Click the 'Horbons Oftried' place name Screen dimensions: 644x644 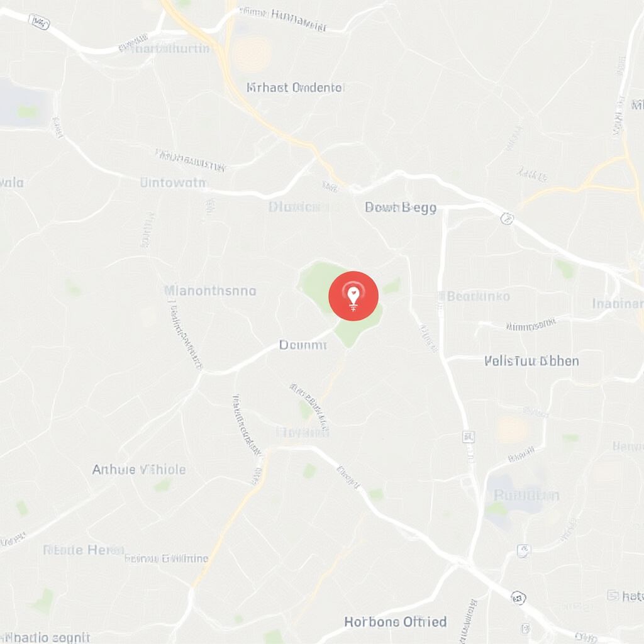(x=395, y=621)
